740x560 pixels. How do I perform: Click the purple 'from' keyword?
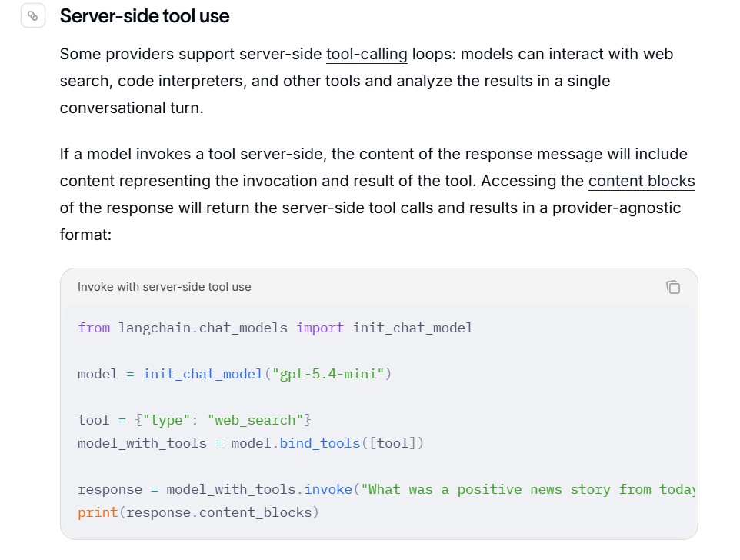[94, 328]
